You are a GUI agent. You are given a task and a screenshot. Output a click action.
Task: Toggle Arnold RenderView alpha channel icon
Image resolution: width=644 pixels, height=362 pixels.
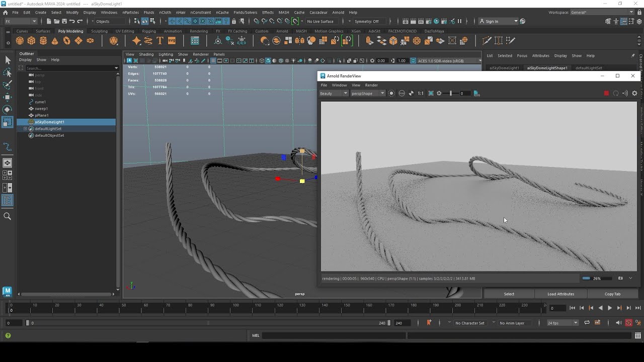[x=411, y=93]
